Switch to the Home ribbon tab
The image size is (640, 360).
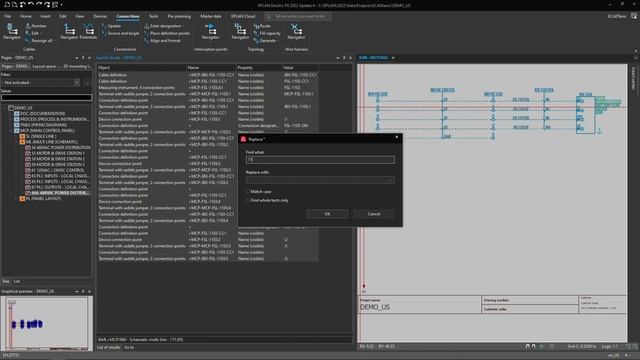(x=26, y=16)
